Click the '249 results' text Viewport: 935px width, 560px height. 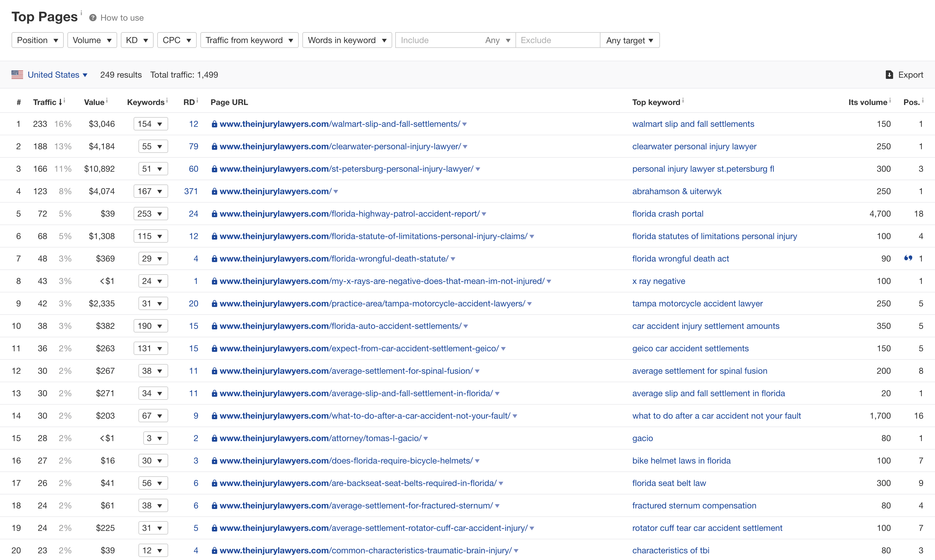click(x=121, y=75)
